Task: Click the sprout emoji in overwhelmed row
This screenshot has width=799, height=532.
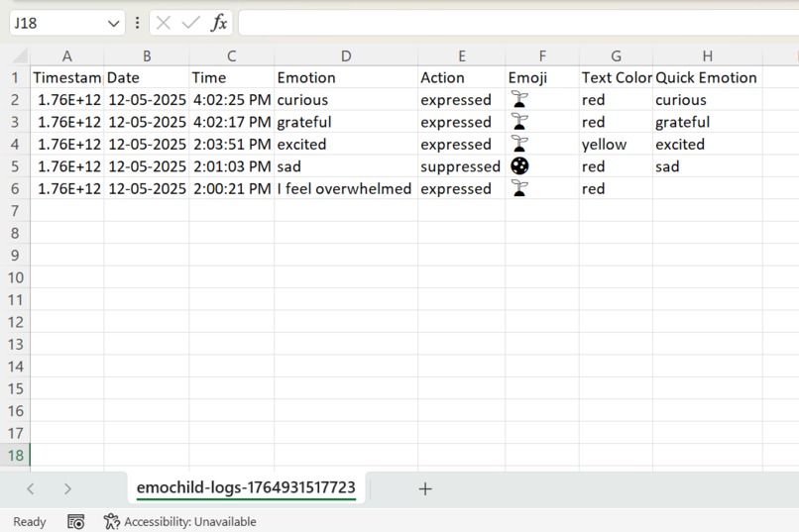Action: tap(519, 188)
